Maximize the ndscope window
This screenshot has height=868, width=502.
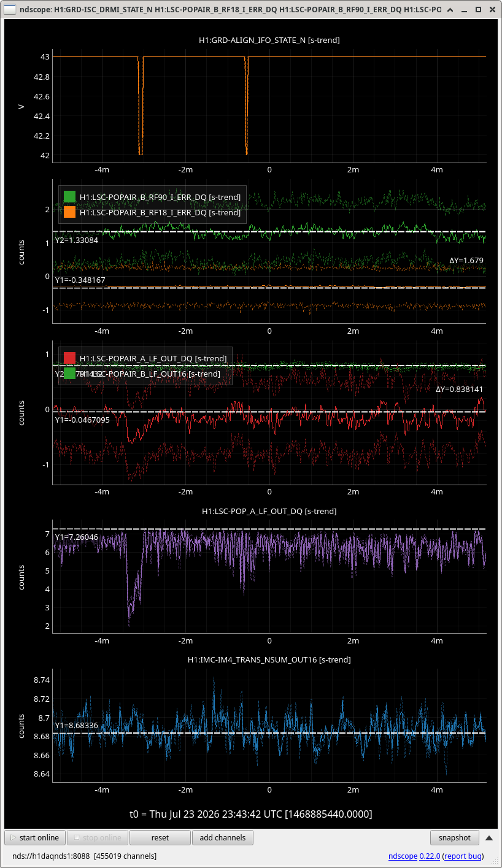[x=478, y=10]
